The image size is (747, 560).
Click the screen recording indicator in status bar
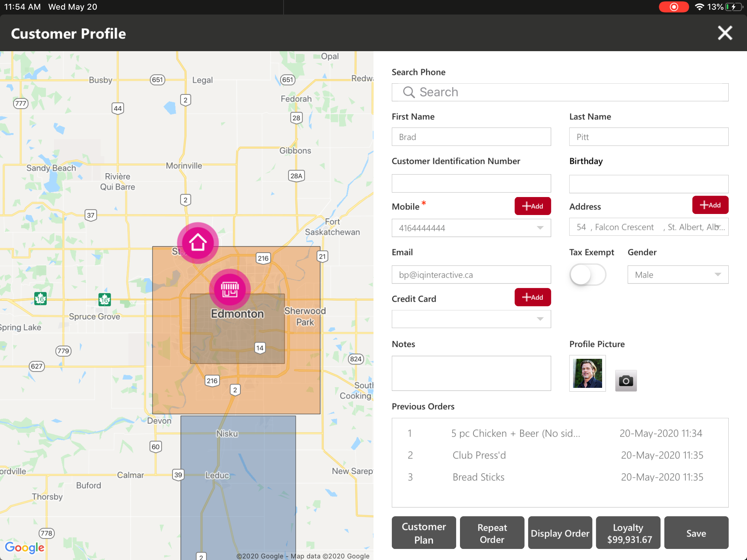pos(674,7)
